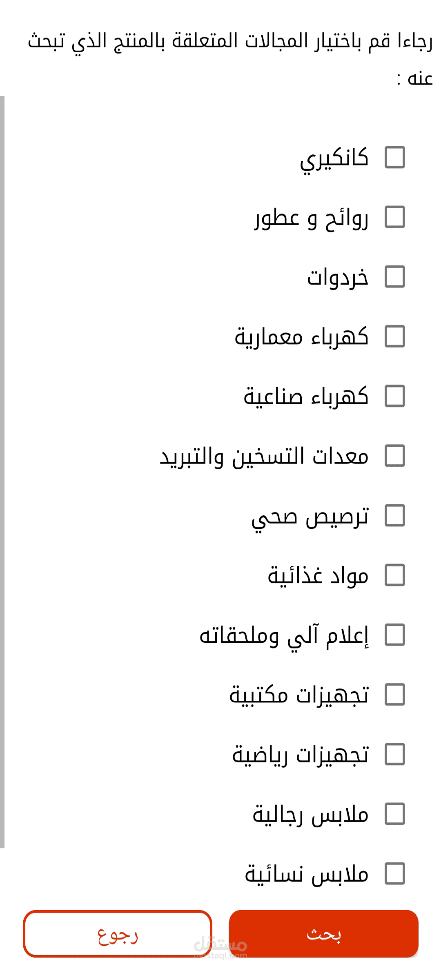This screenshot has width=441, height=980.
Task: Click the grey vertical scrollbar
Action: (x=2, y=470)
